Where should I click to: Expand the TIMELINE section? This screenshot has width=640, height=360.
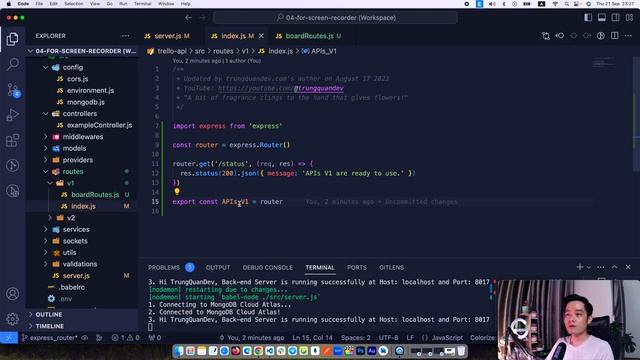(x=49, y=326)
